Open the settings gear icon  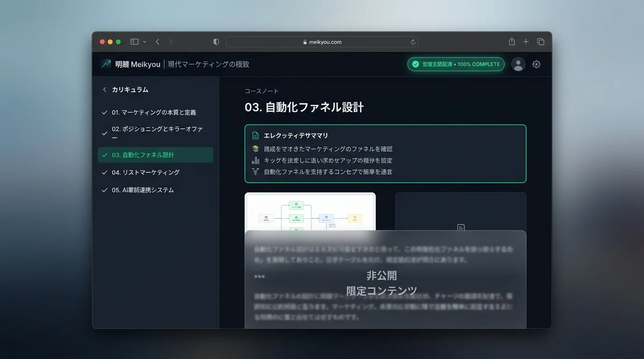pyautogui.click(x=536, y=65)
